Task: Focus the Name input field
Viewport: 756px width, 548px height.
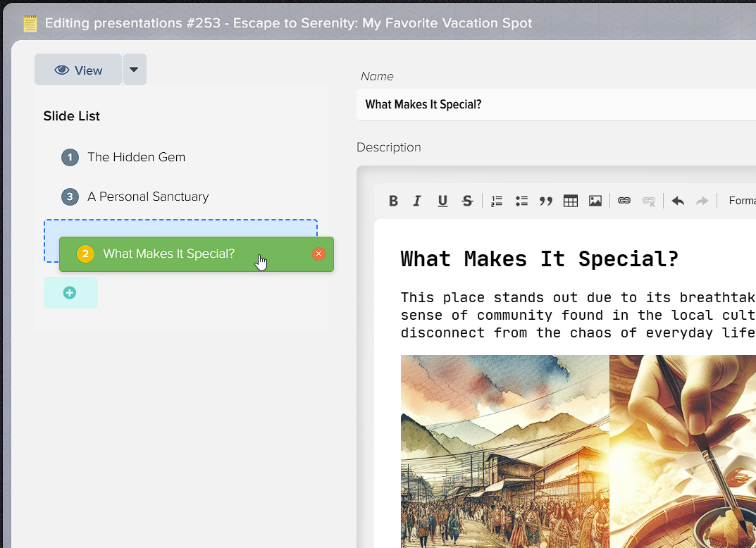Action: point(556,104)
